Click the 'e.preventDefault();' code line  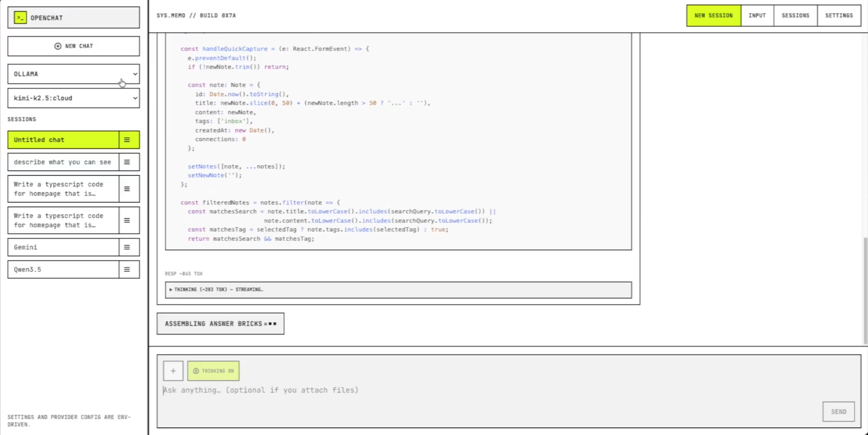(222, 58)
